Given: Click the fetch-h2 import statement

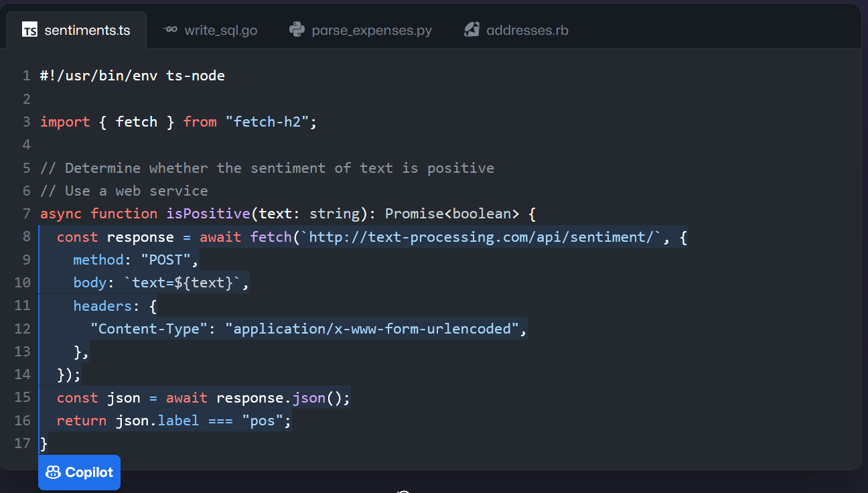Looking at the screenshot, I should click(x=177, y=121).
